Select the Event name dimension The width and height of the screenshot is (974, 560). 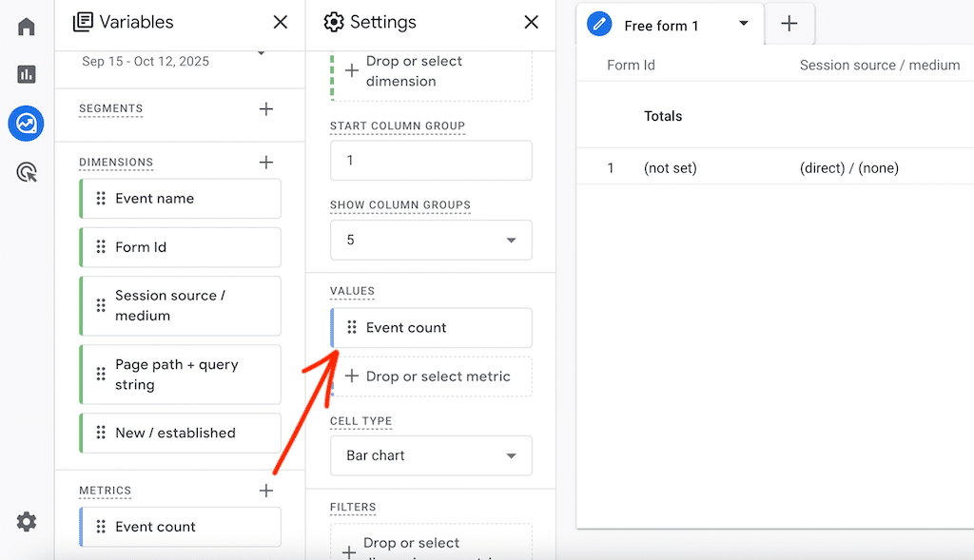(181, 199)
